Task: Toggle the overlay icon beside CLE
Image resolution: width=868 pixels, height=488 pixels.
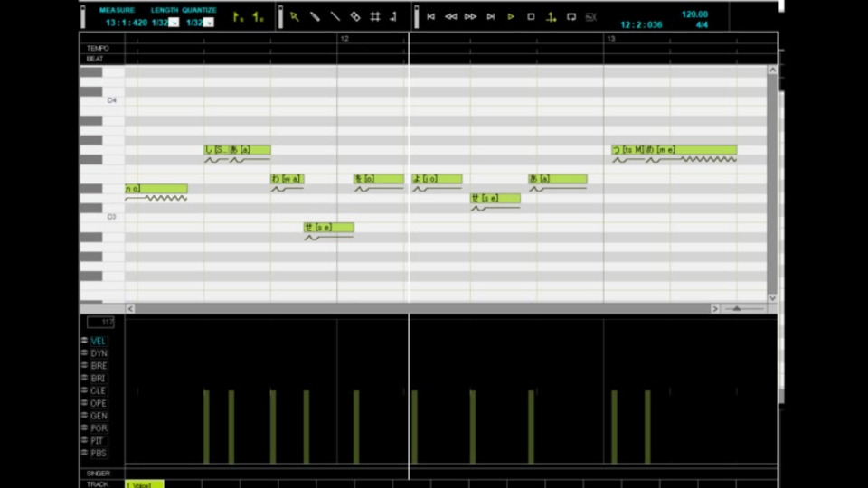Action: tap(85, 390)
